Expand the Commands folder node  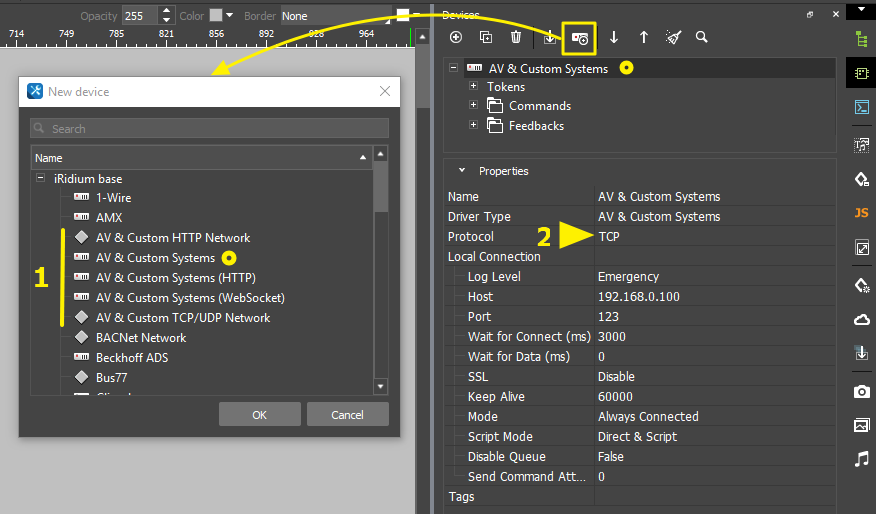pyautogui.click(x=474, y=106)
